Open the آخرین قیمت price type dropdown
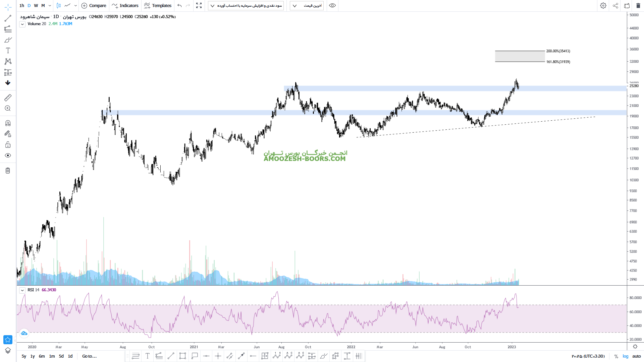The image size is (644, 362). click(x=307, y=5)
